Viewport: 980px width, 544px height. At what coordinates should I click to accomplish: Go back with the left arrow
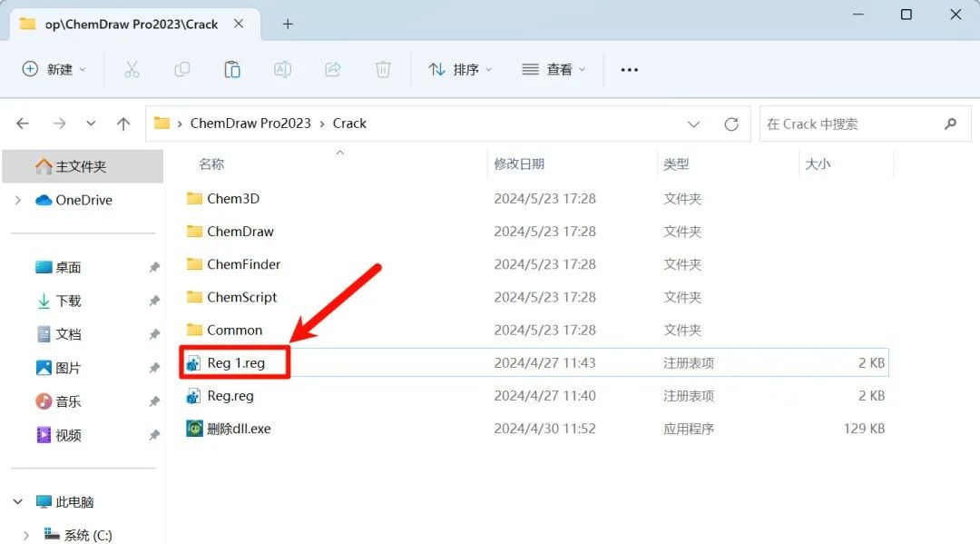(x=23, y=124)
